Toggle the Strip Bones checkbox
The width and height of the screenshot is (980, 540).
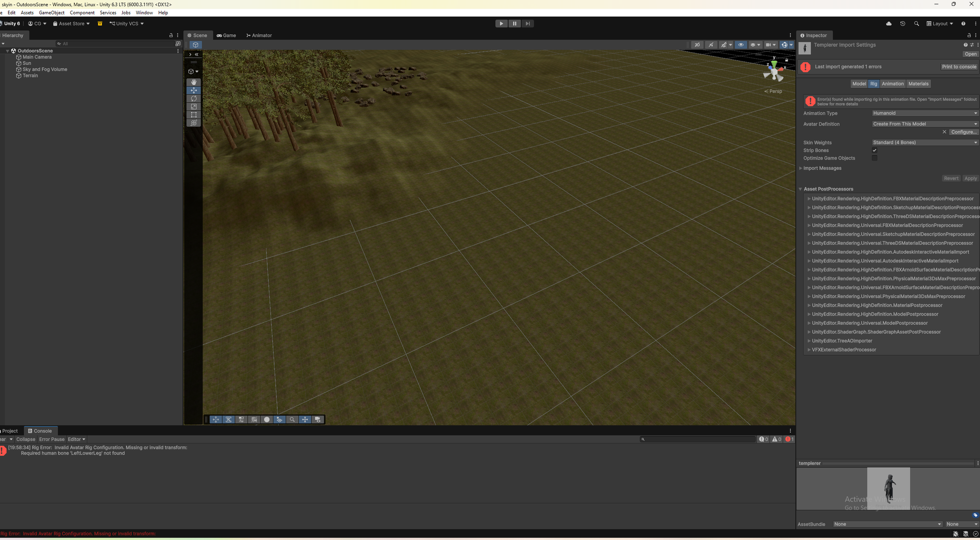[x=875, y=150]
